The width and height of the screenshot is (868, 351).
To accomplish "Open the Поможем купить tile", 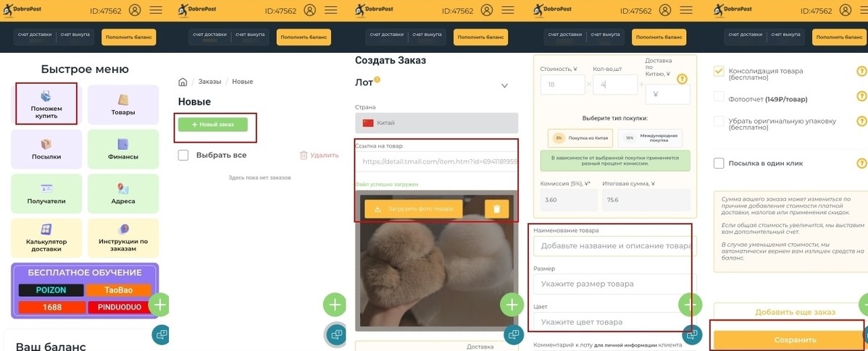I will point(46,104).
